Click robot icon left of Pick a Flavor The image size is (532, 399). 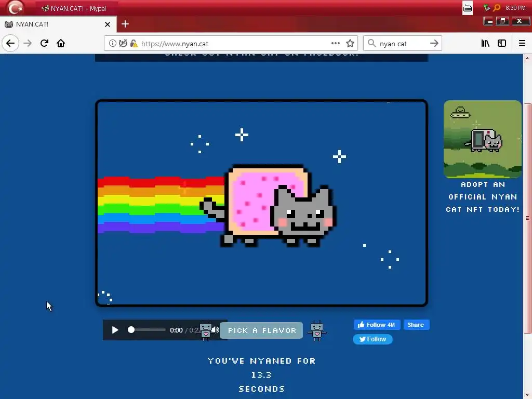pyautogui.click(x=206, y=331)
